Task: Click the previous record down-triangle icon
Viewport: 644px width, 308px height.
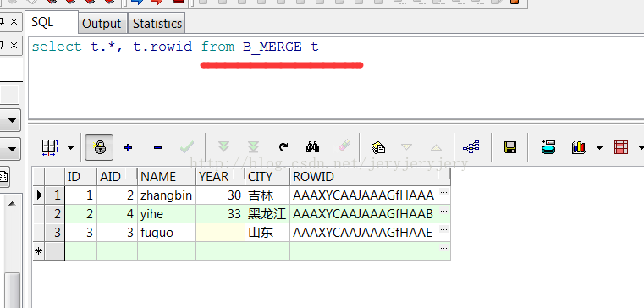Action: (x=406, y=146)
